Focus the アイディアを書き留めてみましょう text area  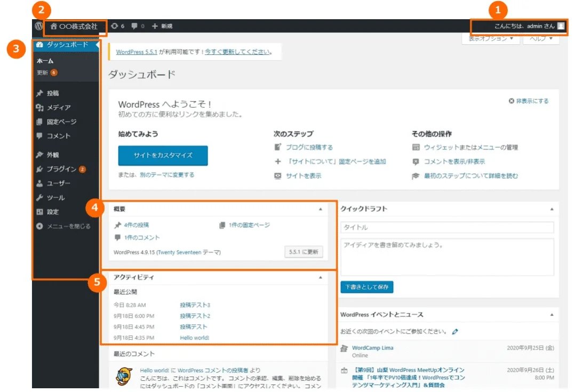pyautogui.click(x=447, y=257)
